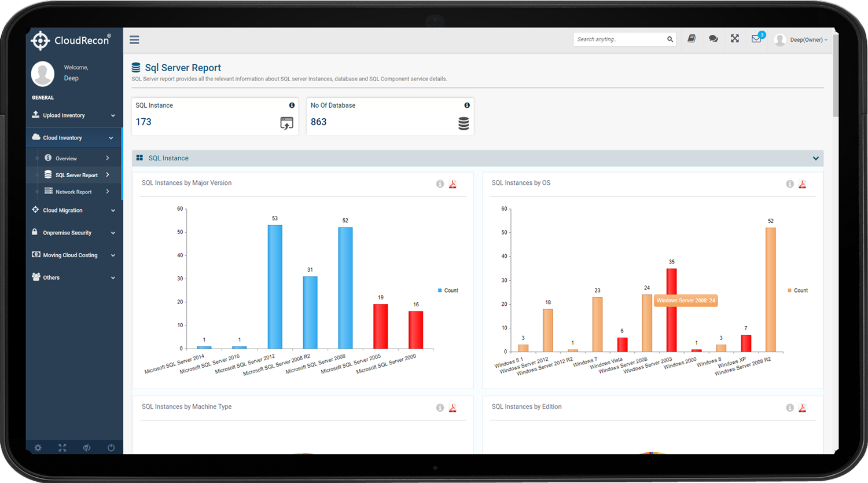Click the SQL Instance card info icon
The width and height of the screenshot is (868, 483).
pos(292,105)
